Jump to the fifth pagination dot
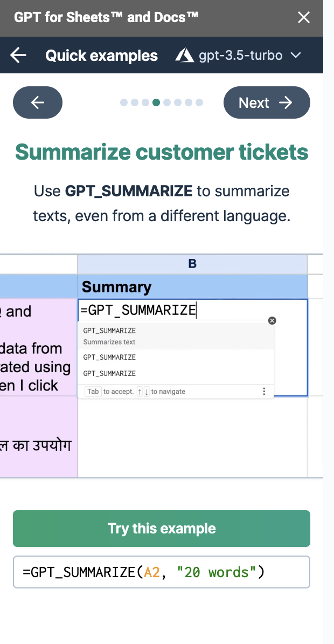Viewport: 334px width, 644px height. pos(167,102)
